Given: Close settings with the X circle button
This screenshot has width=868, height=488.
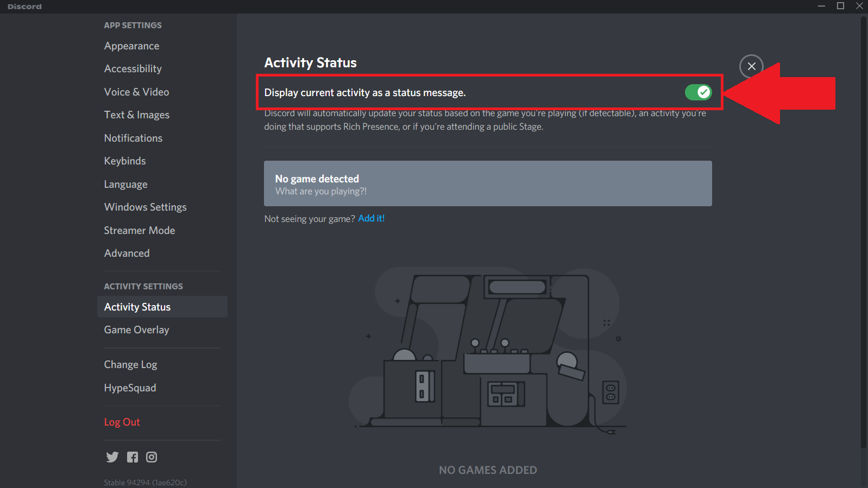Looking at the screenshot, I should tap(751, 66).
